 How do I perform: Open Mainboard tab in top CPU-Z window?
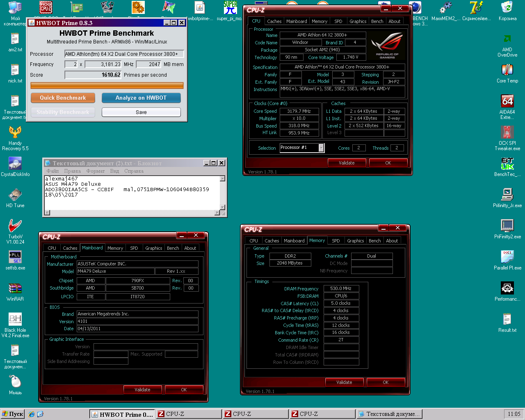[297, 21]
